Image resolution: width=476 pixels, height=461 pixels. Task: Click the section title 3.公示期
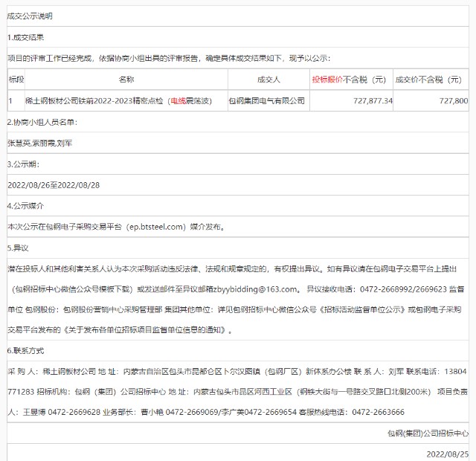tap(23, 164)
